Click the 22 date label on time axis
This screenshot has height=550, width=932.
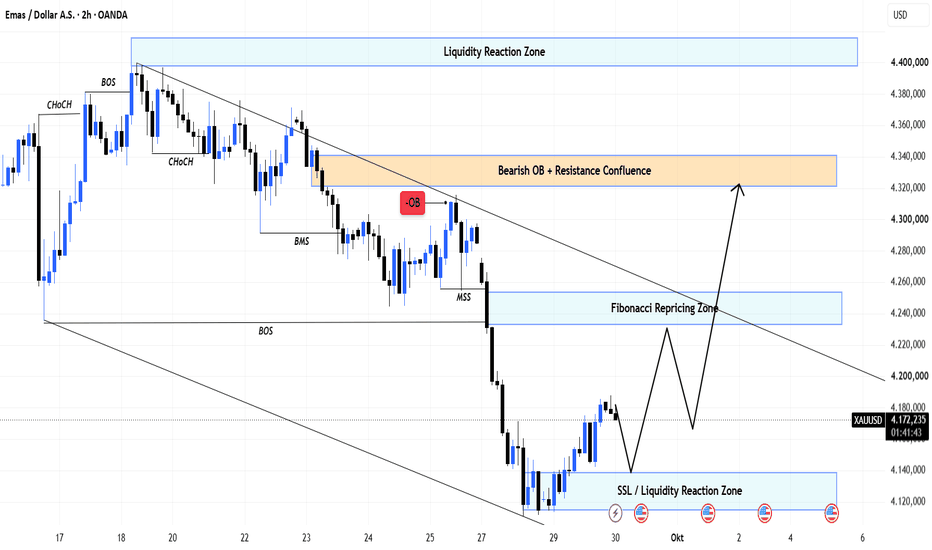244,538
